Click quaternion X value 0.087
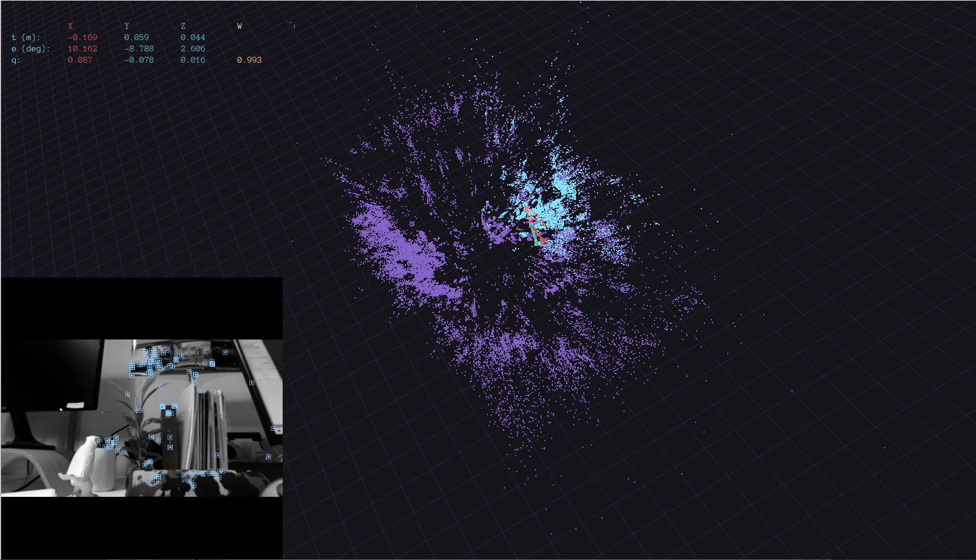Screen dimensions: 976x560 80,60
